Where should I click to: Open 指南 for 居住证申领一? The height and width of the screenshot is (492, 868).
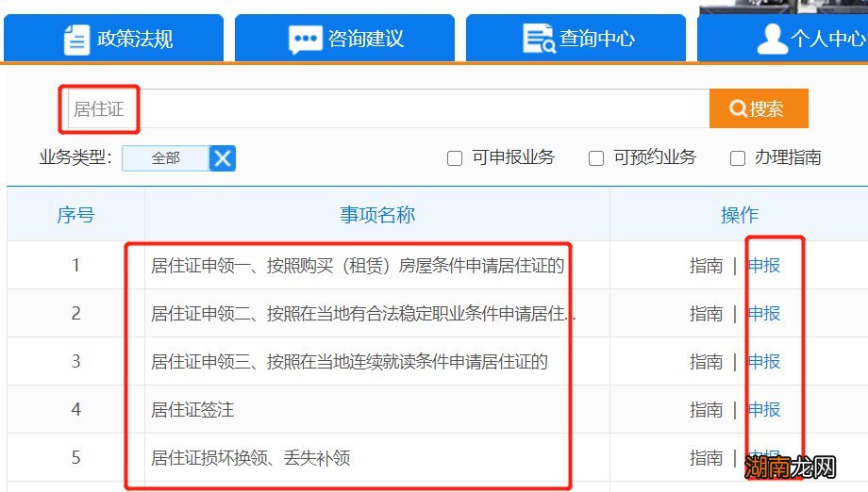click(x=707, y=266)
